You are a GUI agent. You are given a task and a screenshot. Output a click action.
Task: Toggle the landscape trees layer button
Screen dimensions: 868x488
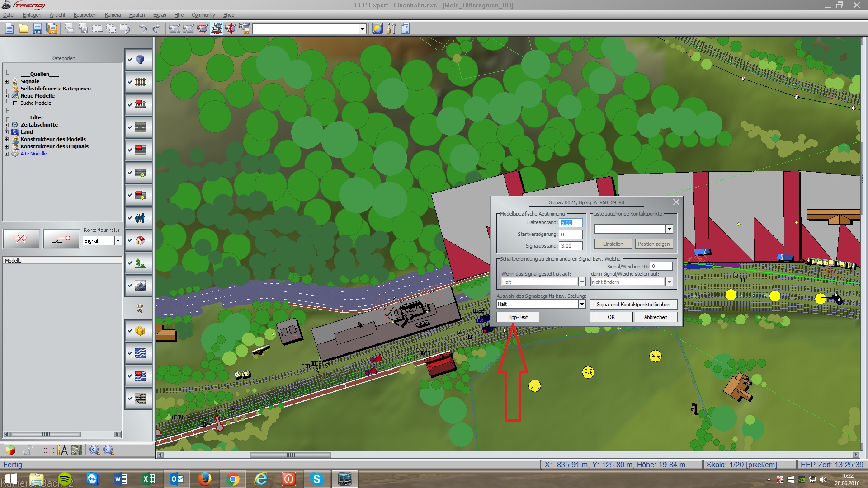click(x=140, y=263)
